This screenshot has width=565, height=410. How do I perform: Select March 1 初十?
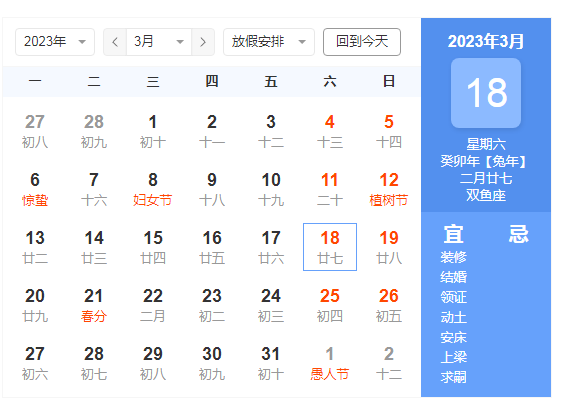(x=153, y=131)
